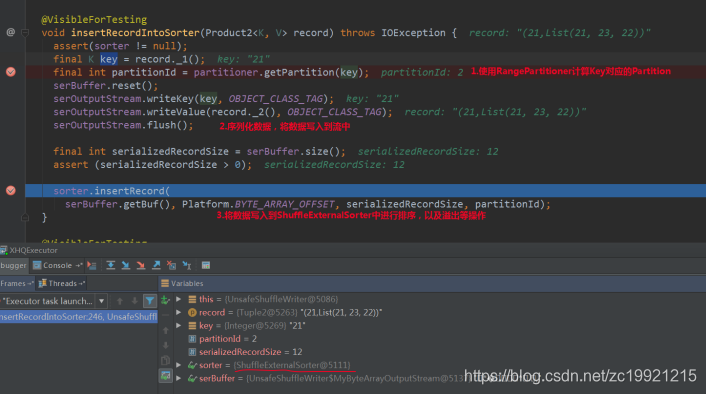Click the primitive type icon beside partitionId
Screen dimensions: 707x395
coord(192,339)
